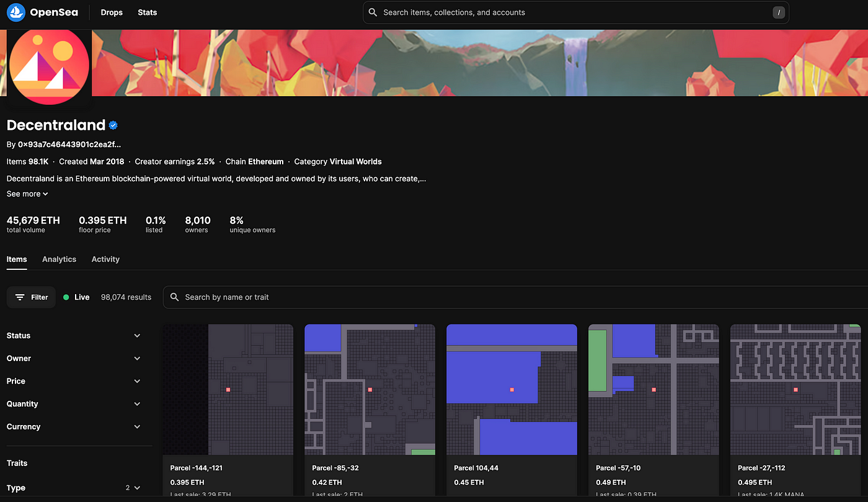Click Parcel 104,44 title text

pyautogui.click(x=476, y=468)
